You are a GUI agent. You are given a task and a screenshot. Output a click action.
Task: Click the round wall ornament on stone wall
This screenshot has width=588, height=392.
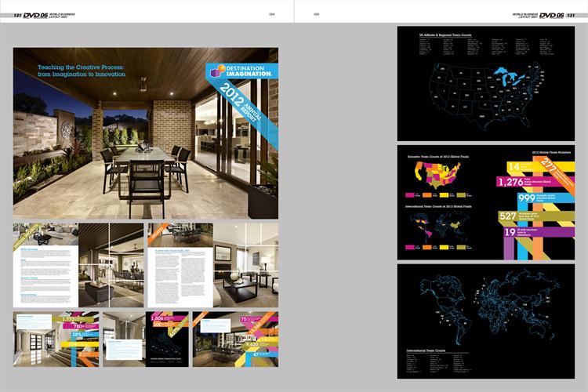(x=68, y=129)
